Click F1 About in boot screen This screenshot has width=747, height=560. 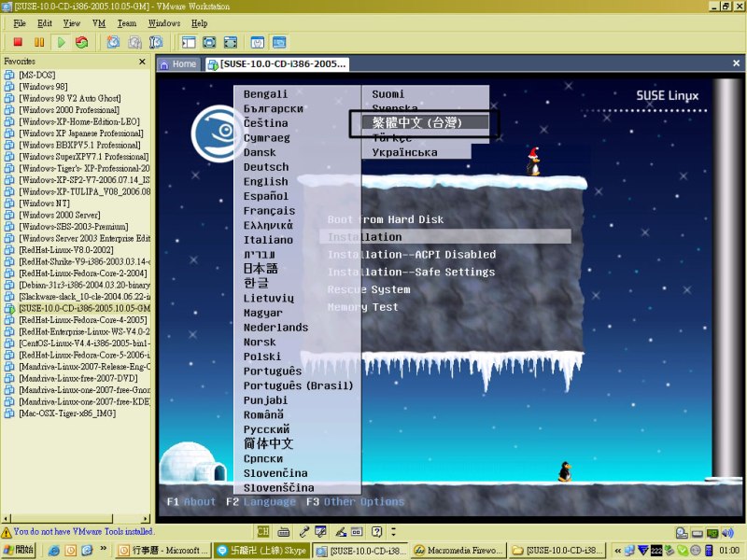click(x=191, y=502)
